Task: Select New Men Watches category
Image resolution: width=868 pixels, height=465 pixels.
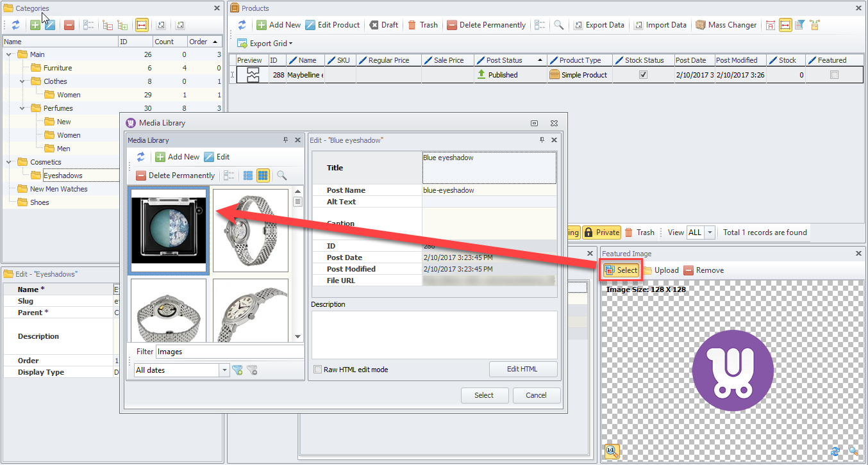Action: (59, 189)
